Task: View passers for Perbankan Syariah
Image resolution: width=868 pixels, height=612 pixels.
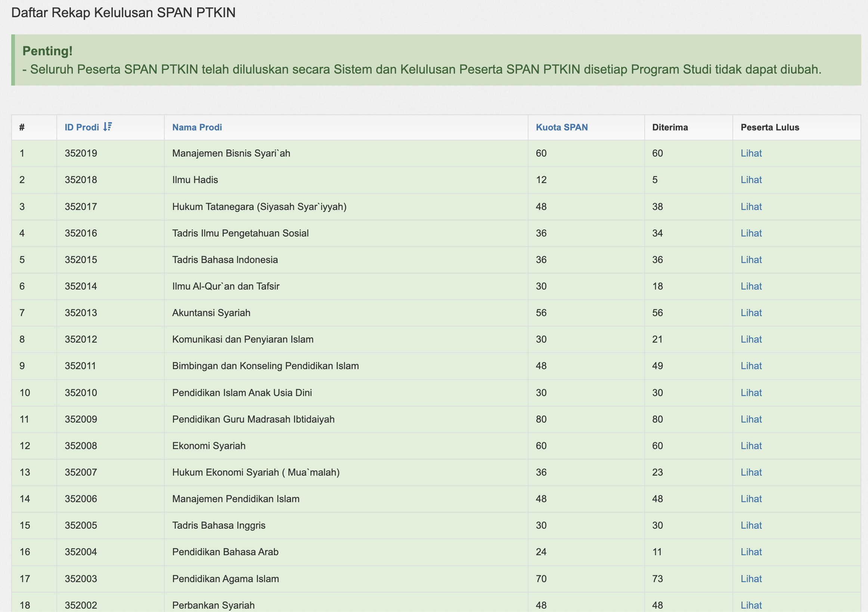Action: [x=751, y=605]
